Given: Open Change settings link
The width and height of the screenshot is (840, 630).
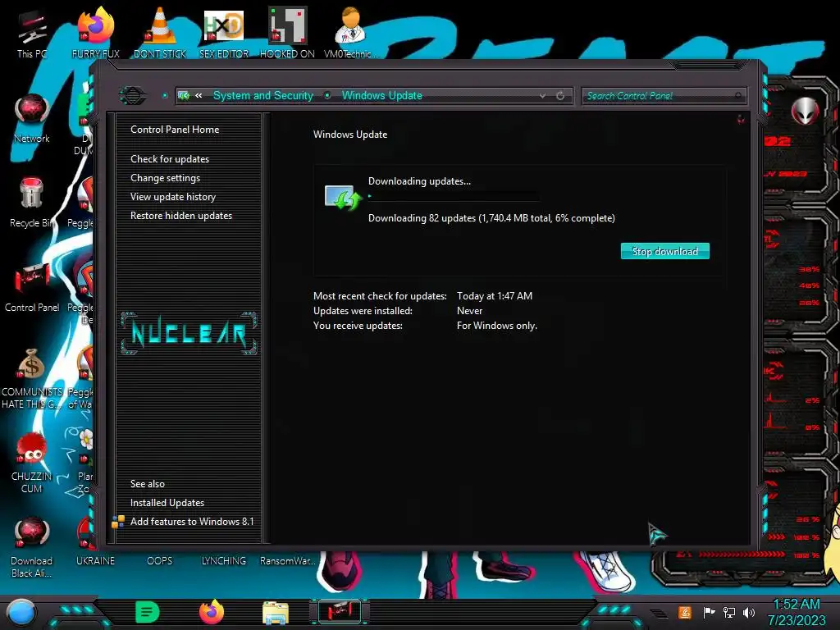Looking at the screenshot, I should point(165,177).
